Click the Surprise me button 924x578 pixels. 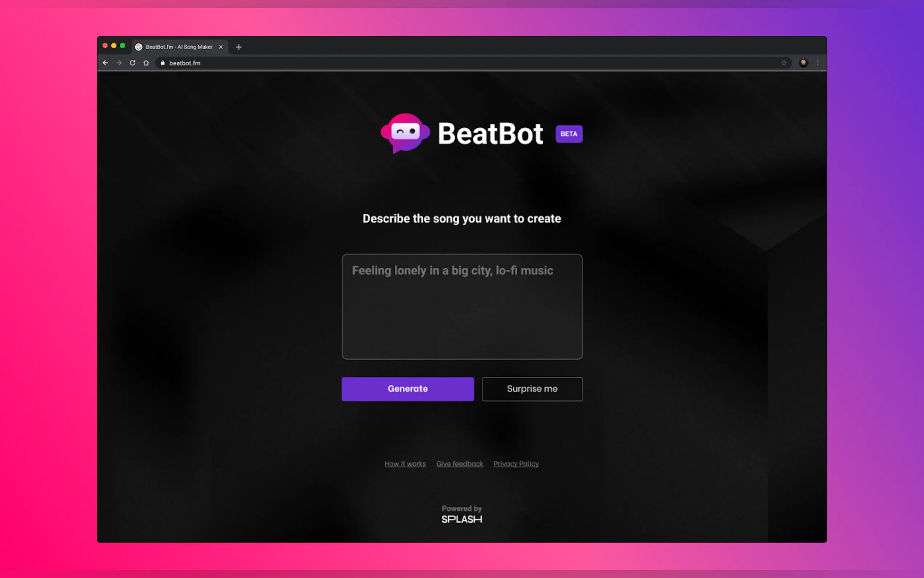pos(532,389)
